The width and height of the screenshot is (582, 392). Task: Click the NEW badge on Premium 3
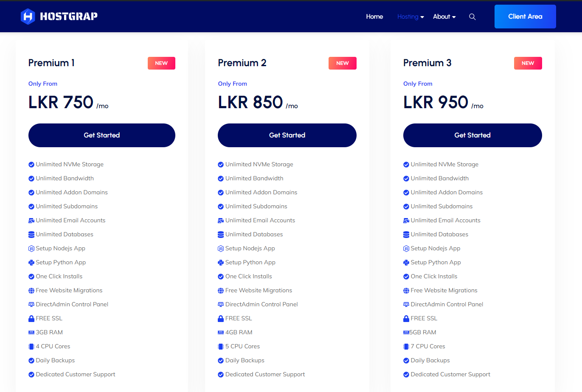tap(528, 63)
